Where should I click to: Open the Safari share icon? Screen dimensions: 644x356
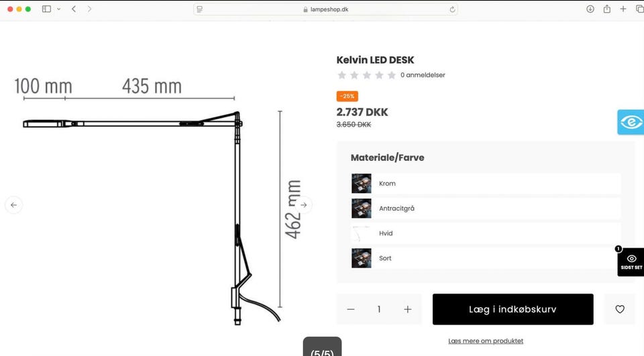606,9
